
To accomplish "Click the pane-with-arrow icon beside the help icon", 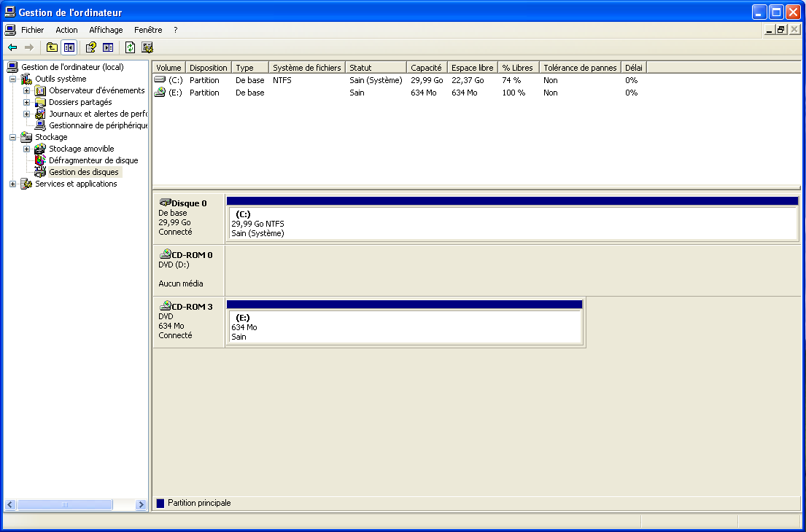I will pos(108,48).
